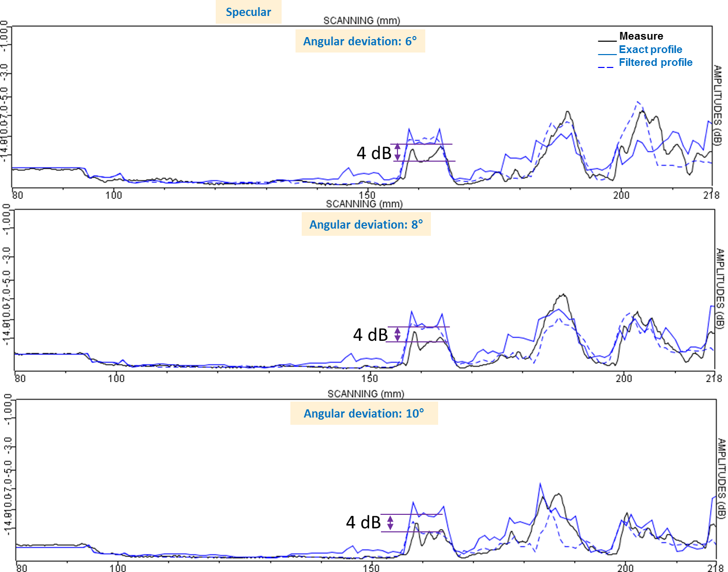The height and width of the screenshot is (572, 728).
Task: Click the 4 dB annotation in the 10° chart
Action: [x=363, y=522]
